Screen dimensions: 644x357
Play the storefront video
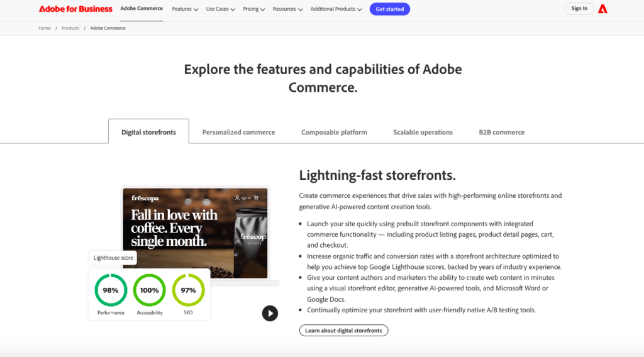[x=270, y=314]
